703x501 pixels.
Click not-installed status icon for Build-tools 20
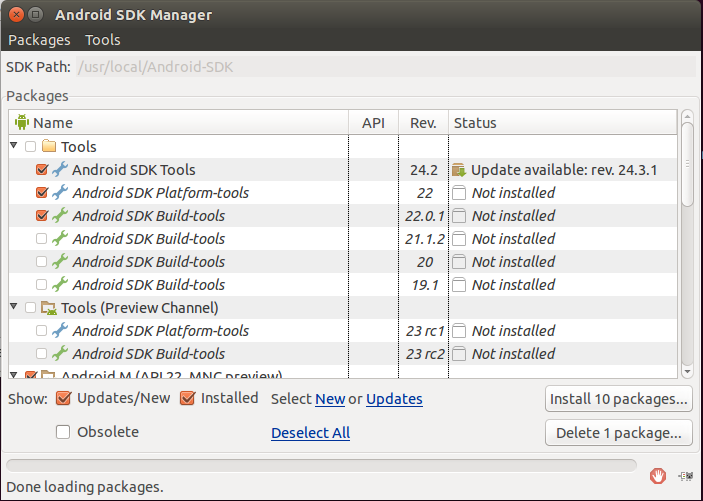(x=459, y=261)
